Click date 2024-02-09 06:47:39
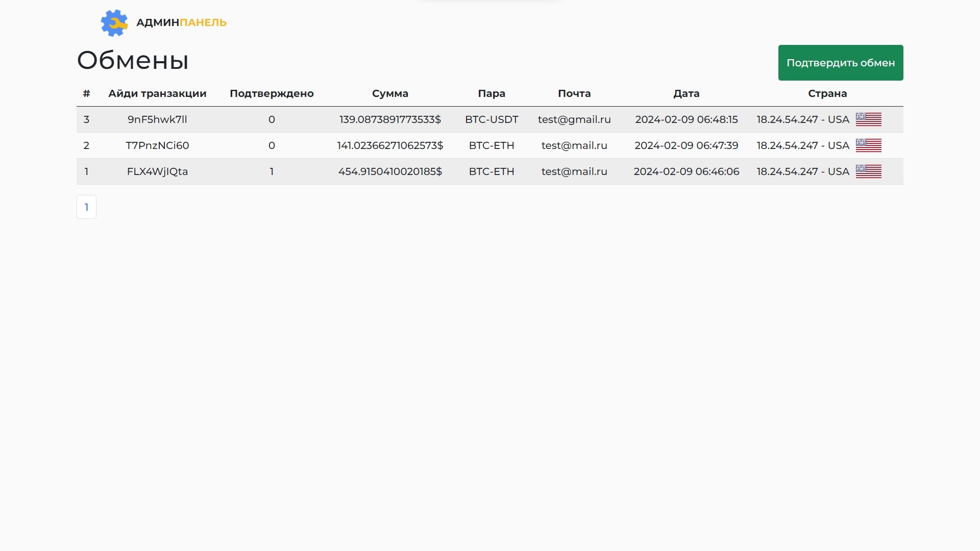The height and width of the screenshot is (551, 980). point(686,145)
